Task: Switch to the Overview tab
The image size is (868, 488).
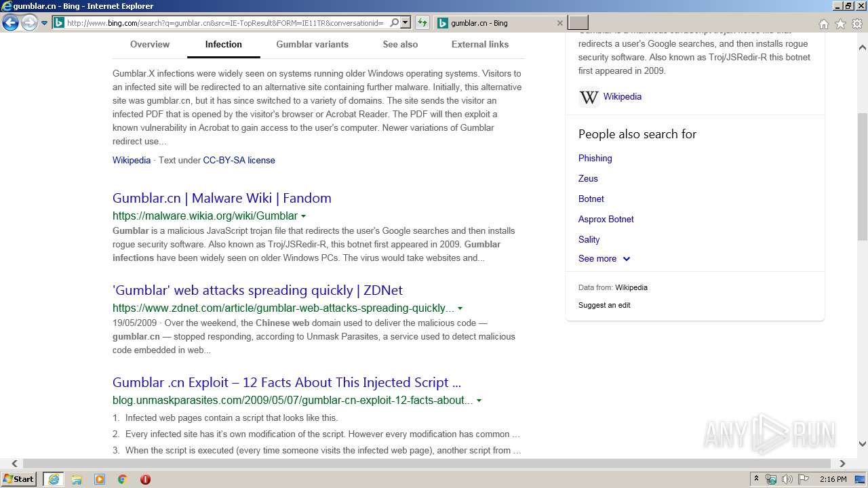Action: coord(150,44)
